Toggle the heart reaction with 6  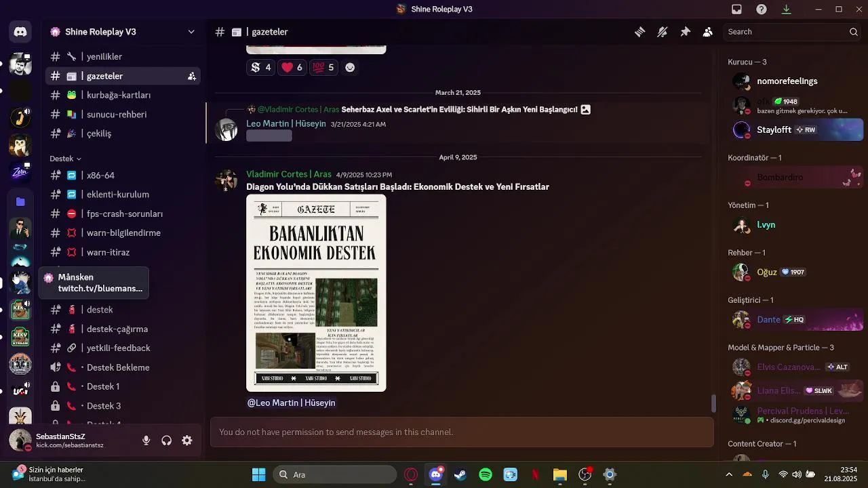[292, 67]
